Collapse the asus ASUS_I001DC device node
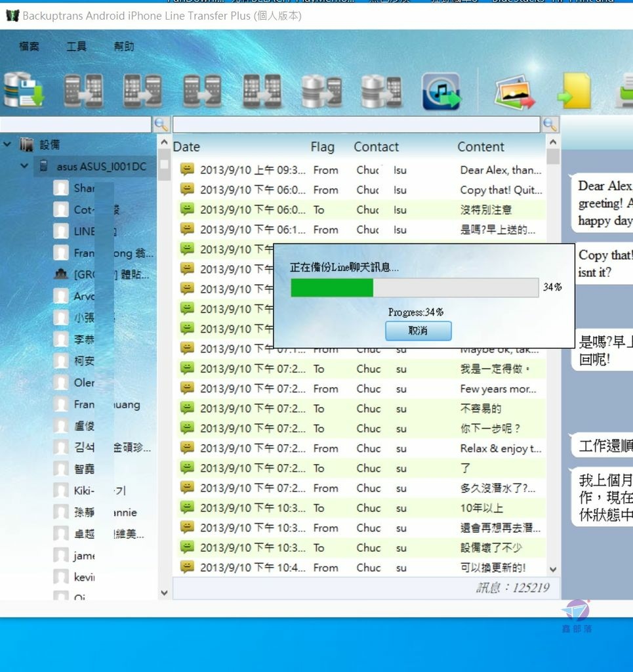The image size is (633, 672). click(24, 165)
